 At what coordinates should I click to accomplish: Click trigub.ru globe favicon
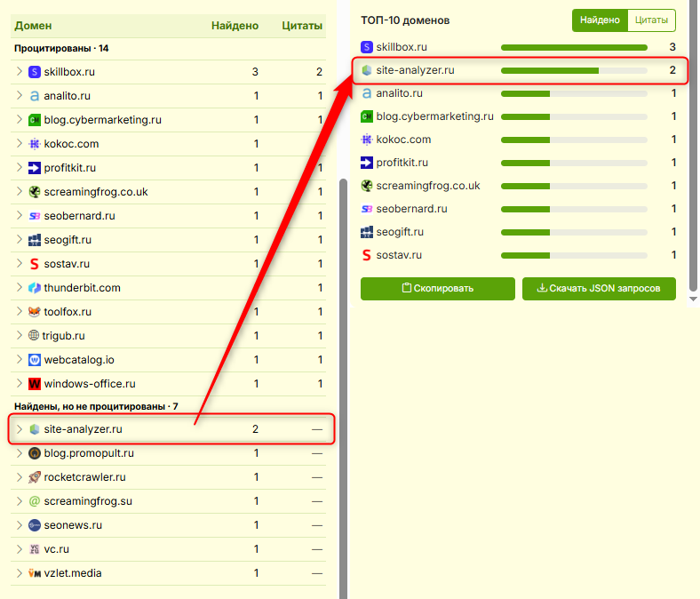pos(34,335)
